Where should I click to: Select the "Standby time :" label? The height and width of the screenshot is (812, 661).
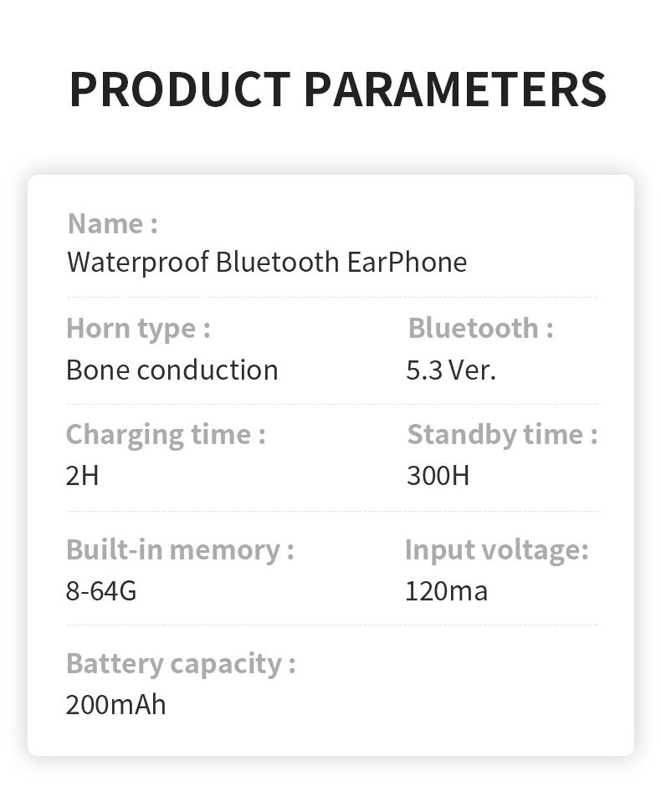coord(502,434)
